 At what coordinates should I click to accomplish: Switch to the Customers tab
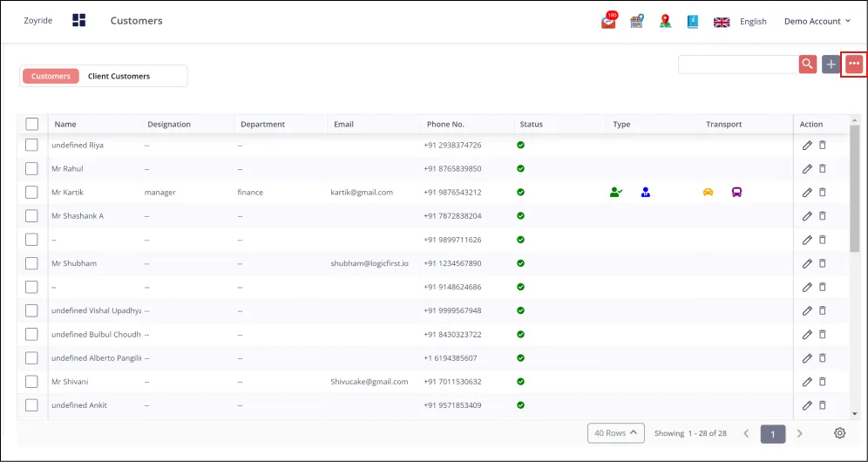[x=51, y=76]
